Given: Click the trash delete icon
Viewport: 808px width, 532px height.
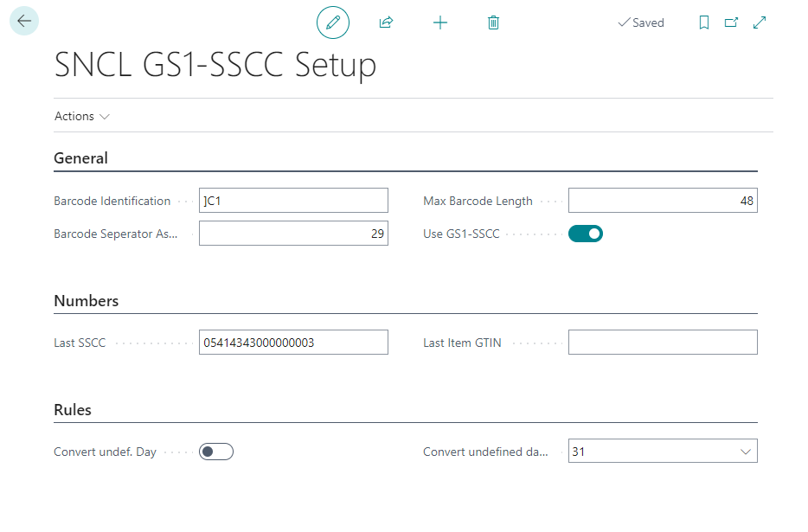Looking at the screenshot, I should coord(493,22).
